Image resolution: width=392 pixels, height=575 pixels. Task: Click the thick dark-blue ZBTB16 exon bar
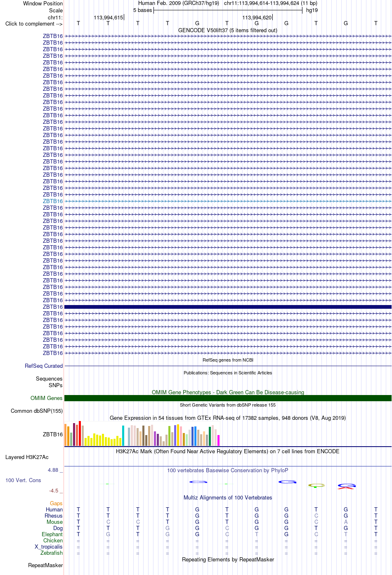(228, 307)
